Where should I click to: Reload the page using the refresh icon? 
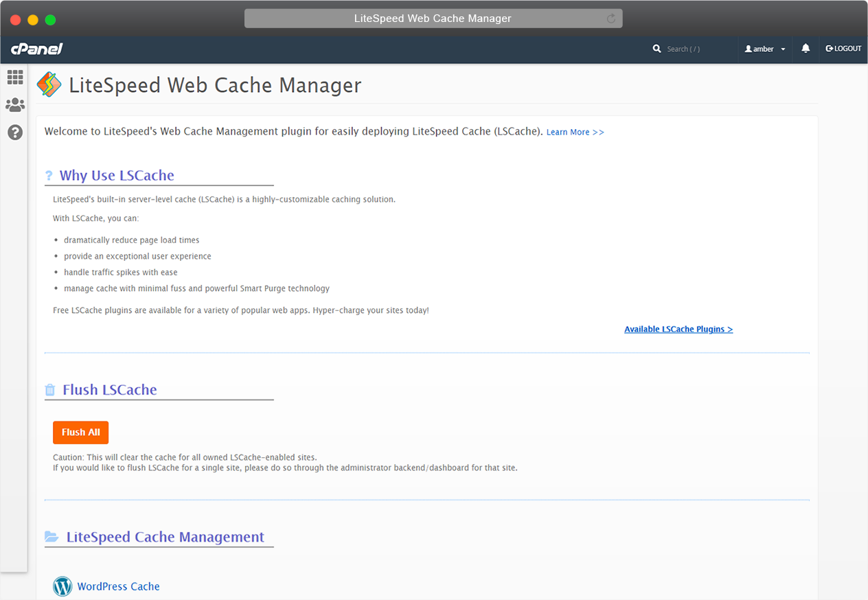611,19
